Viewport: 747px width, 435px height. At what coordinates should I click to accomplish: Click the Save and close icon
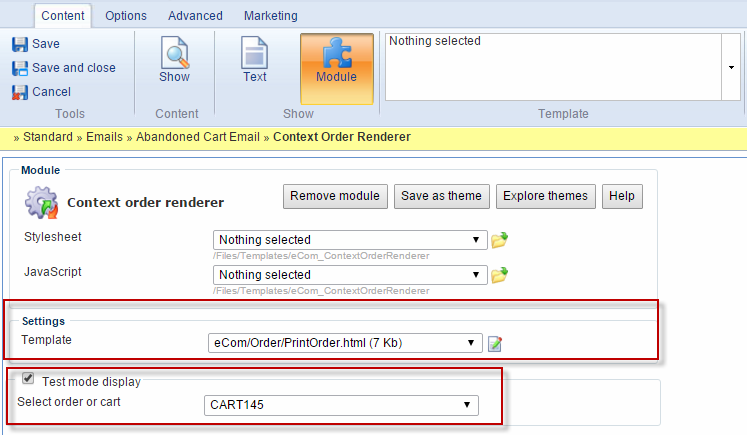point(19,68)
